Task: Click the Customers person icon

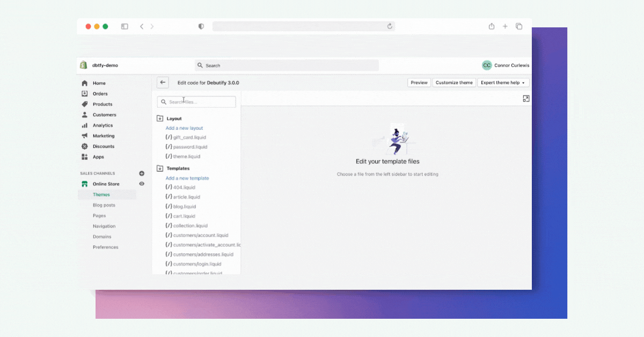Action: pyautogui.click(x=85, y=115)
